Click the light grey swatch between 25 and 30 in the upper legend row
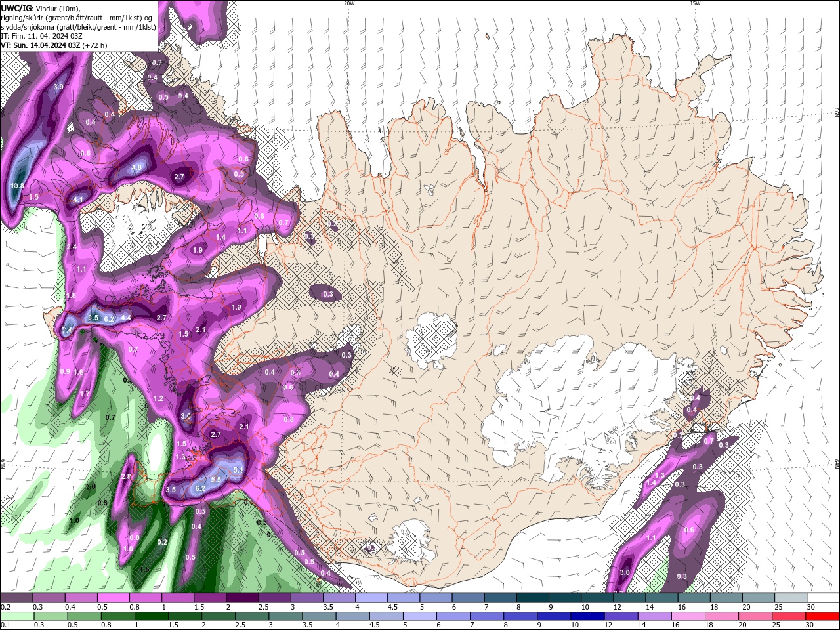This screenshot has width=840, height=630. point(791,598)
